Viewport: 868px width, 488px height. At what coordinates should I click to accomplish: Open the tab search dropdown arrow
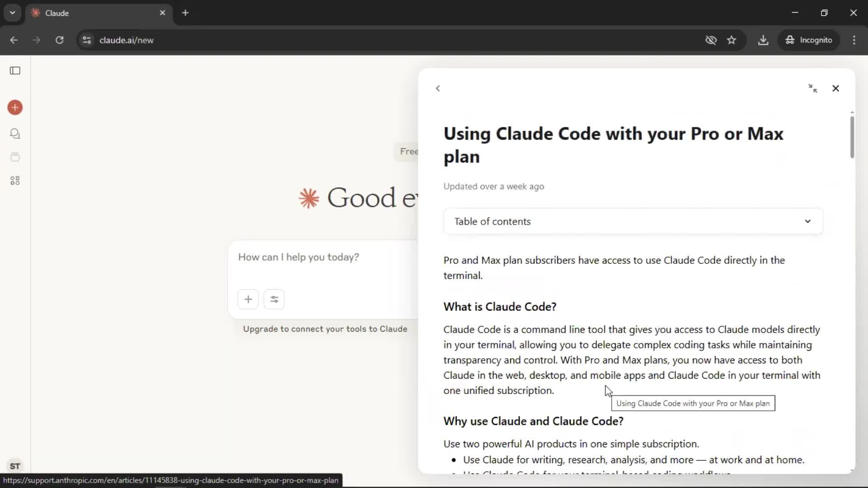tap(13, 13)
